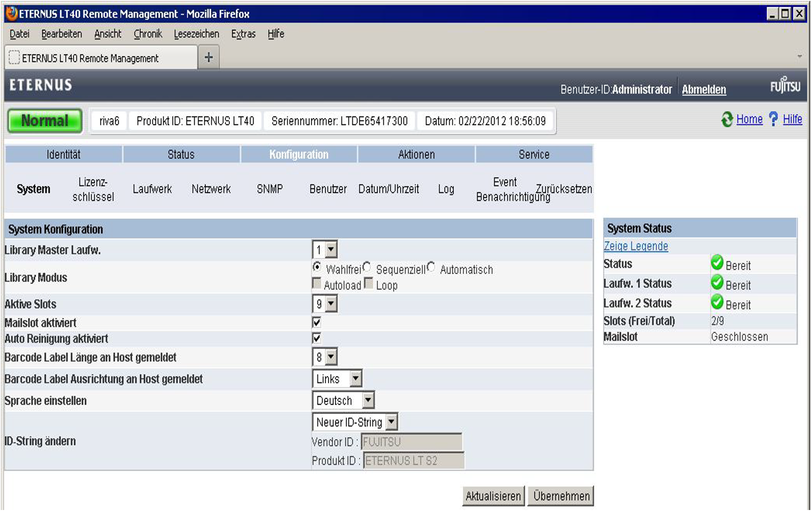Click the Fujitsu logo
The height and width of the screenshot is (516, 812).
click(x=785, y=85)
